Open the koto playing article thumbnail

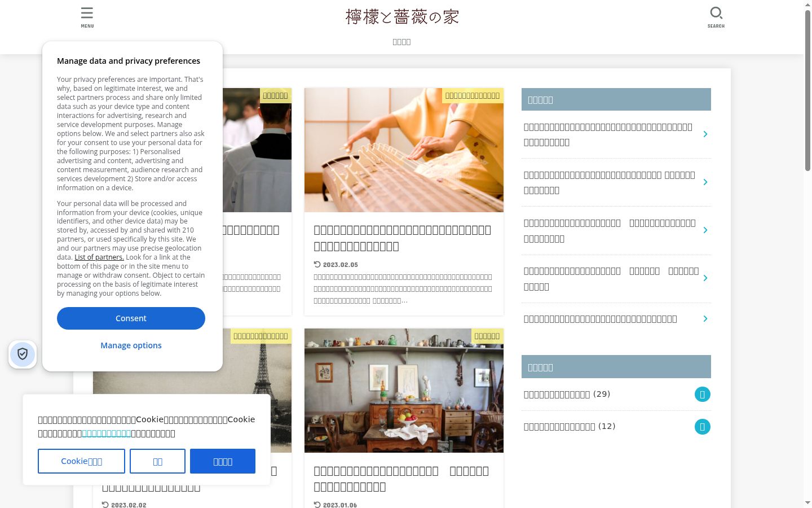coord(404,150)
